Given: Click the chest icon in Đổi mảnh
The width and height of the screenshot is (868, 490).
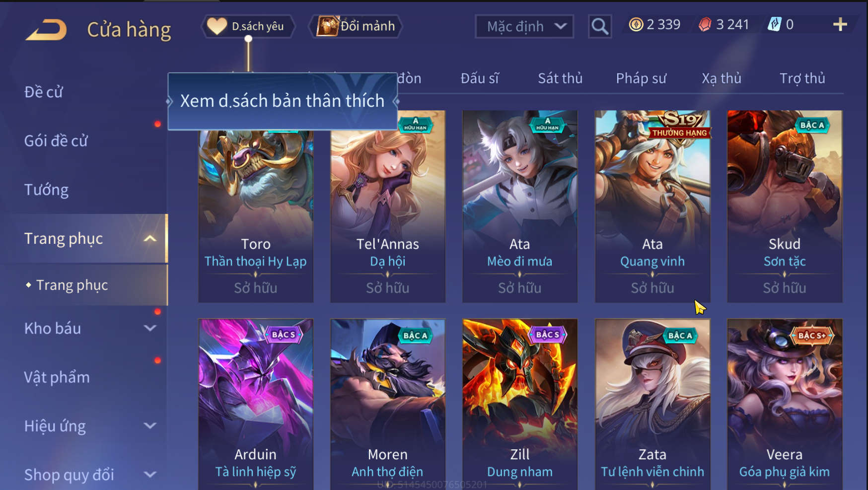Looking at the screenshot, I should pos(327,26).
